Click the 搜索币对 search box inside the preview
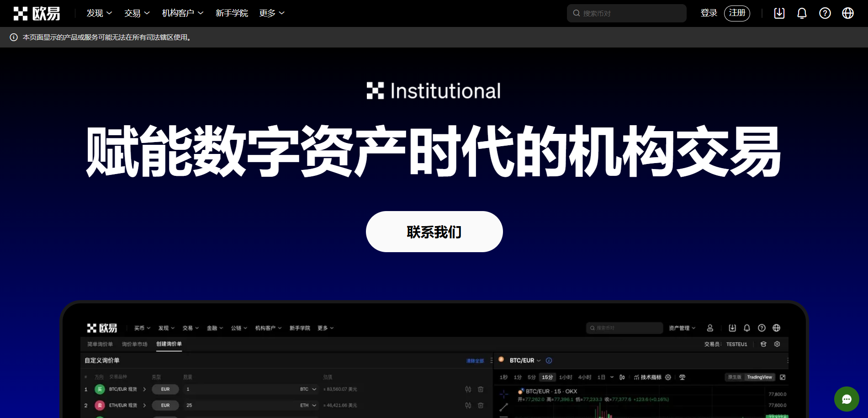 (624, 328)
